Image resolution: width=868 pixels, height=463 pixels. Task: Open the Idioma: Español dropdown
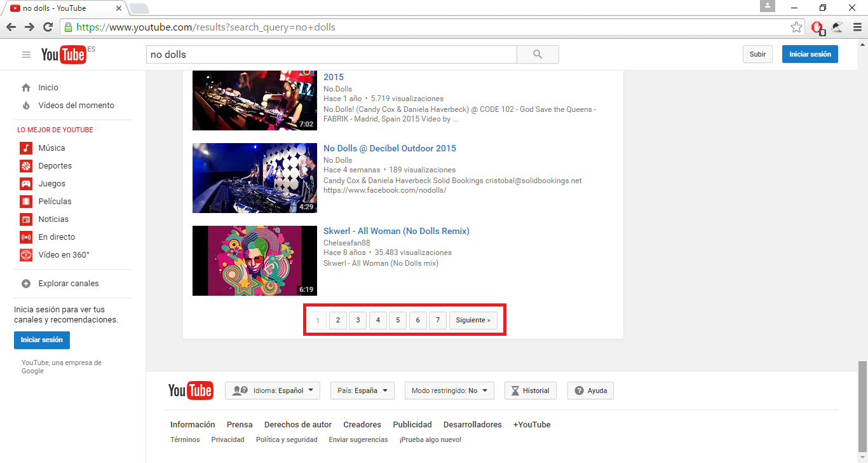click(273, 390)
